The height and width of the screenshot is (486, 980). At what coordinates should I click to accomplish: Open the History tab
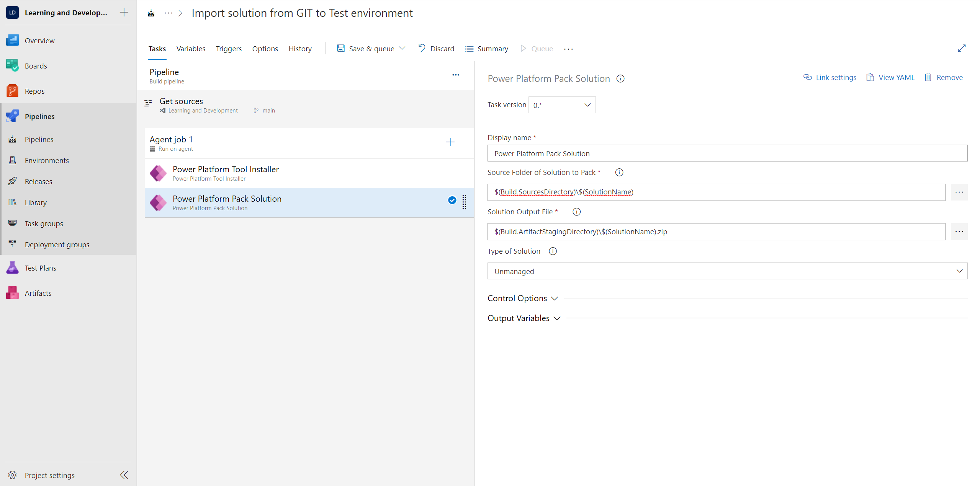(x=300, y=49)
